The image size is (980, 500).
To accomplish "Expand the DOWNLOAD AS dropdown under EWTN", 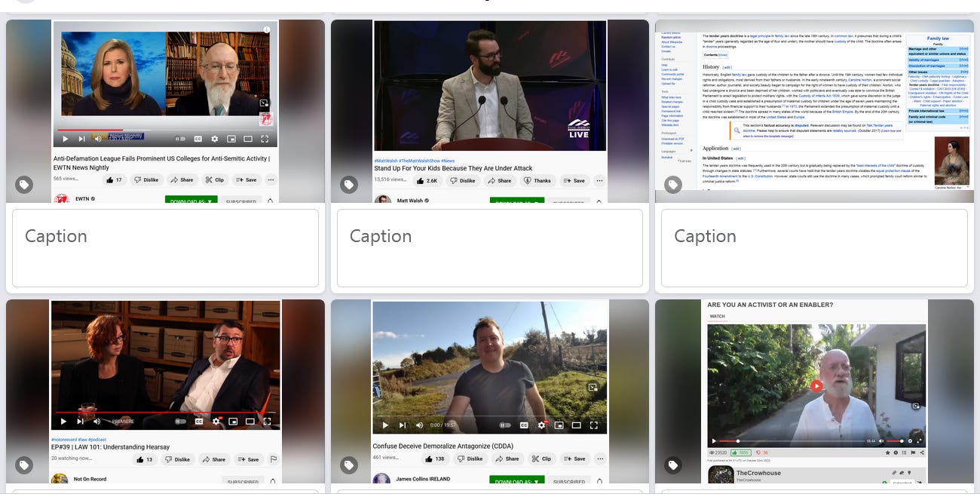I will [191, 200].
